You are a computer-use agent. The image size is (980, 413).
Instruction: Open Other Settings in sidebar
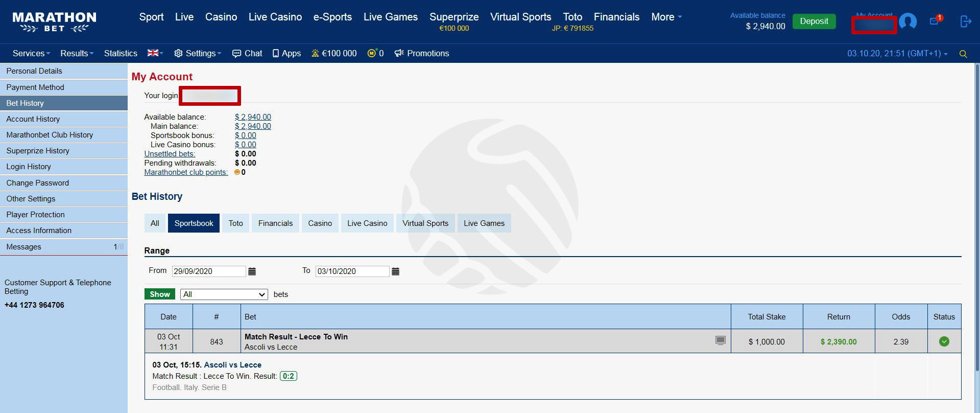[64, 199]
